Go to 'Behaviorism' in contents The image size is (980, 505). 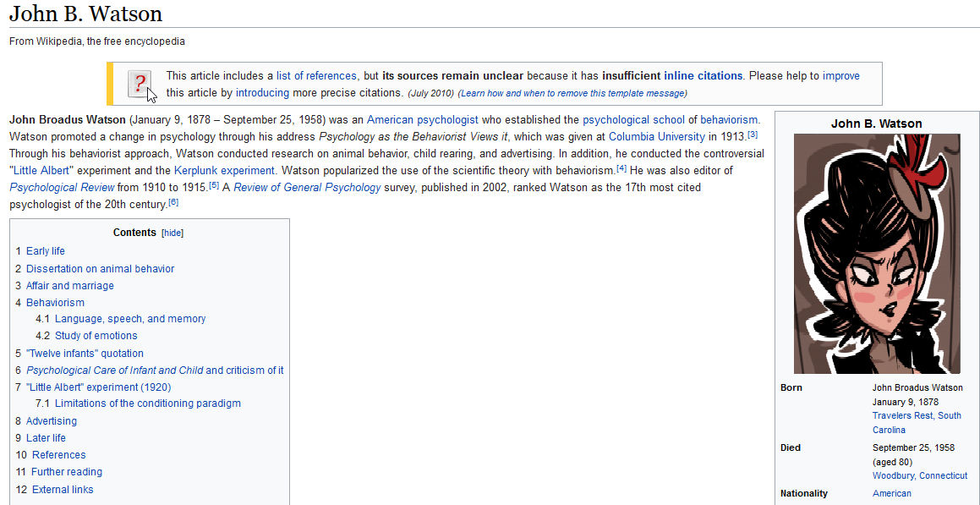55,303
